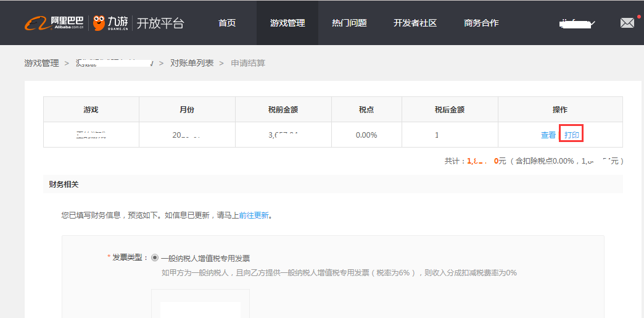Image resolution: width=644 pixels, height=318 pixels.
Task: Click the 开放平台 title text
Action: pos(160,23)
